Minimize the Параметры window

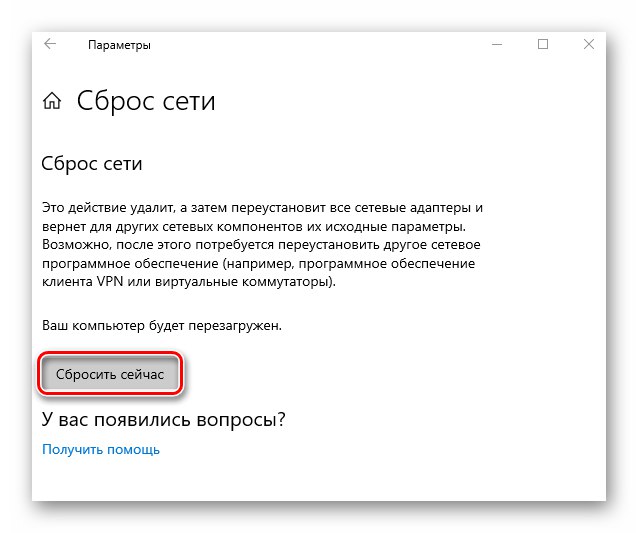(497, 44)
